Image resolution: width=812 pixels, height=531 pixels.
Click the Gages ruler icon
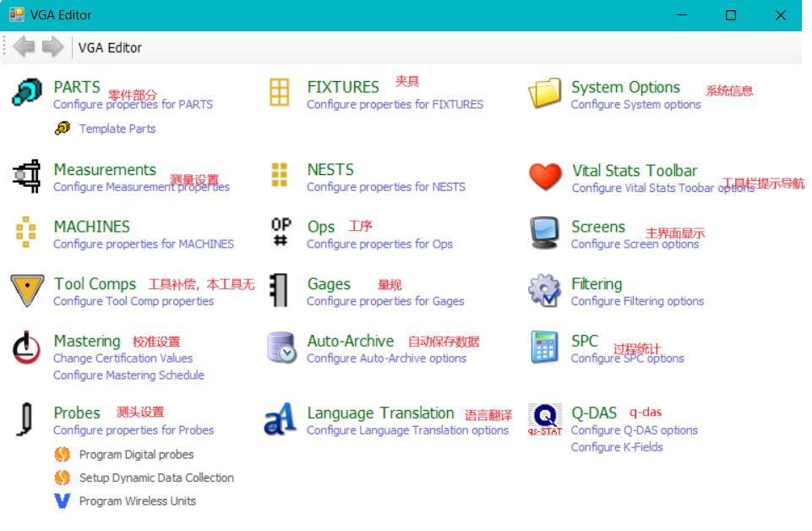point(279,290)
